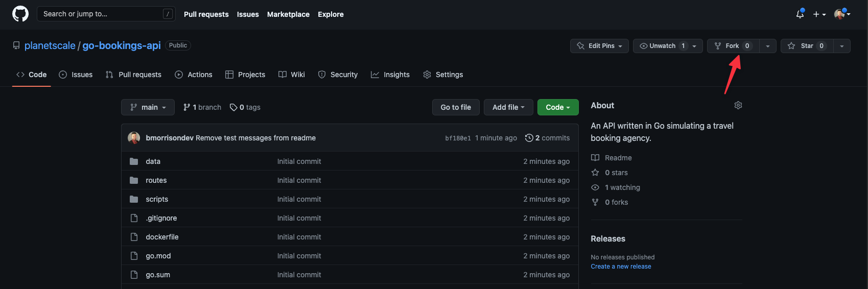Click the data folder icon
Viewport: 868px width, 289px height.
click(x=134, y=161)
